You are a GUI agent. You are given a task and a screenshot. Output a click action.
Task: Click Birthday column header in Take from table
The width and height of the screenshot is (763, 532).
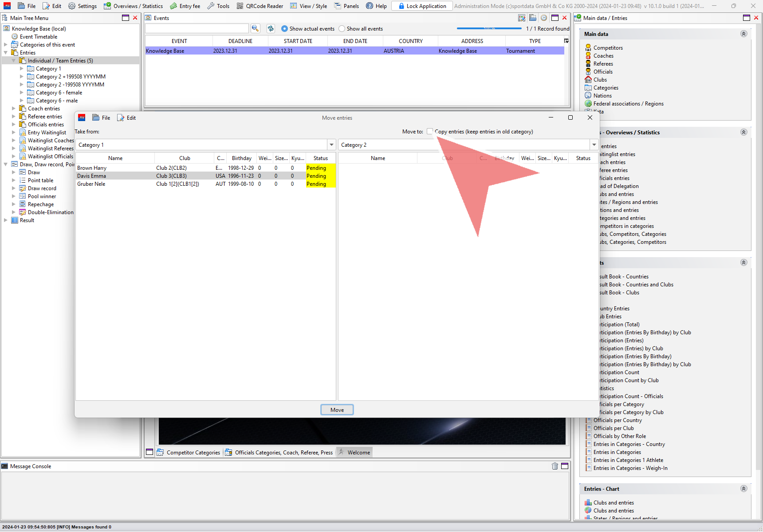tap(242, 158)
